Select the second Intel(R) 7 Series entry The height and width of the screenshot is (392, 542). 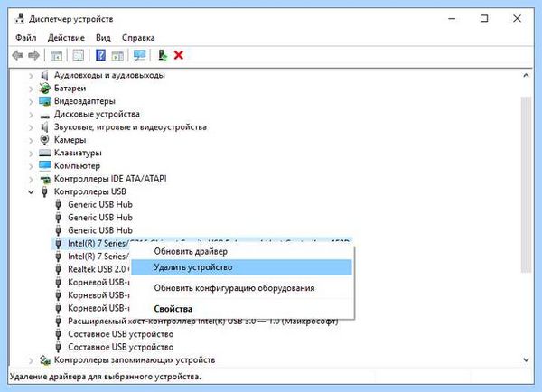coord(98,257)
